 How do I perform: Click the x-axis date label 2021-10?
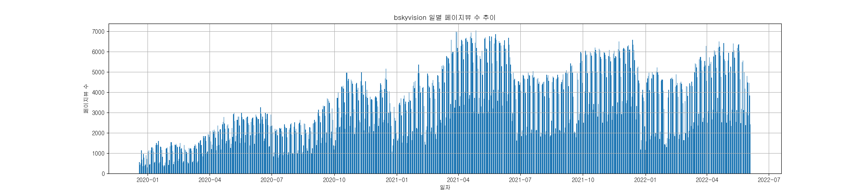[583, 180]
